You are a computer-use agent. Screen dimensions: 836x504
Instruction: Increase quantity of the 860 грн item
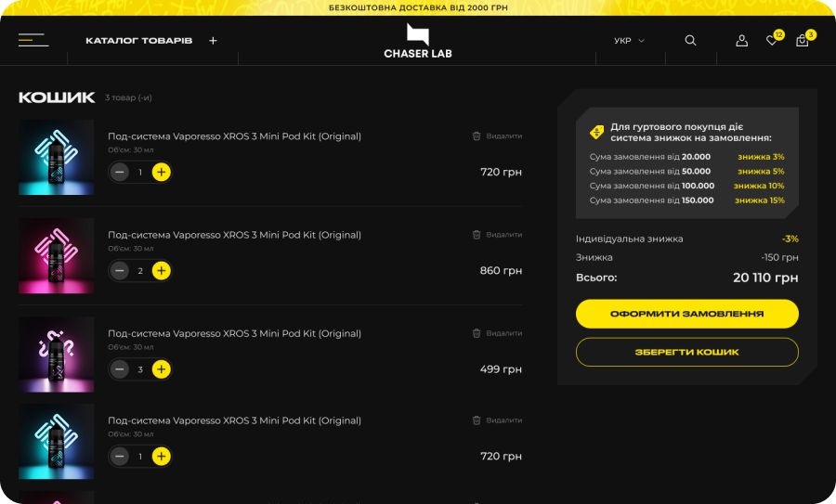161,271
